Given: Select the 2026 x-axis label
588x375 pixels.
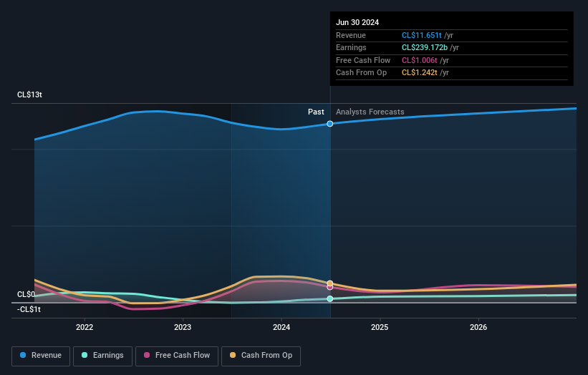Looking at the screenshot, I should click(478, 327).
